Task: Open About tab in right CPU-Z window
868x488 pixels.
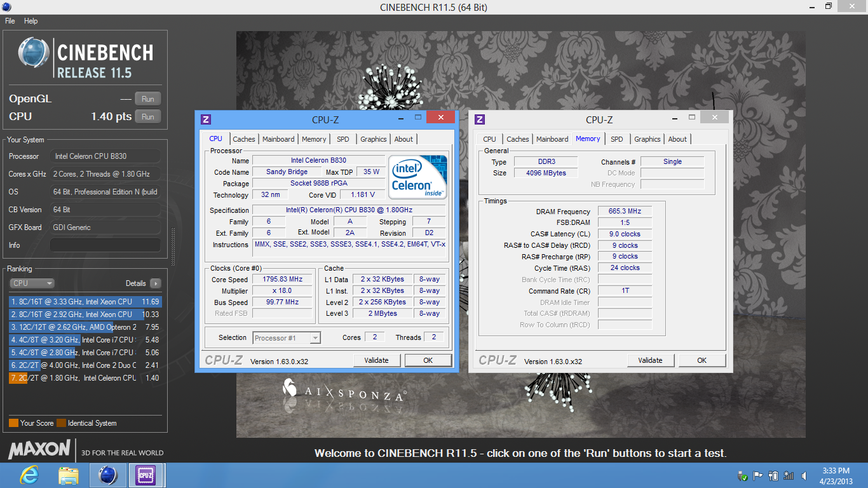Action: pos(677,139)
